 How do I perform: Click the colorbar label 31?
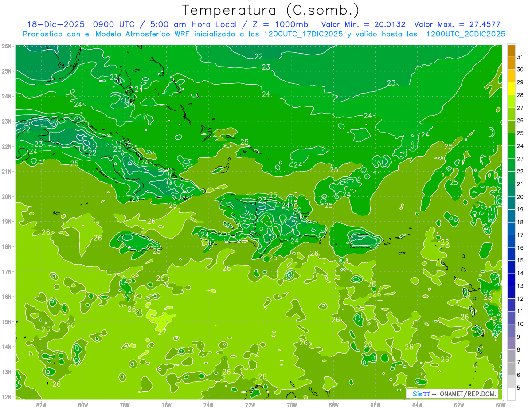coord(520,57)
